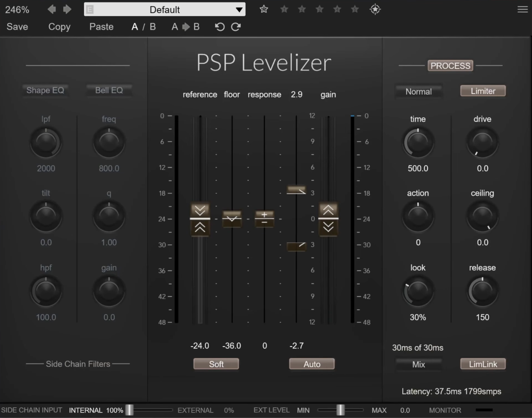Click the look knob
This screenshot has height=418, width=532.
[x=418, y=291]
